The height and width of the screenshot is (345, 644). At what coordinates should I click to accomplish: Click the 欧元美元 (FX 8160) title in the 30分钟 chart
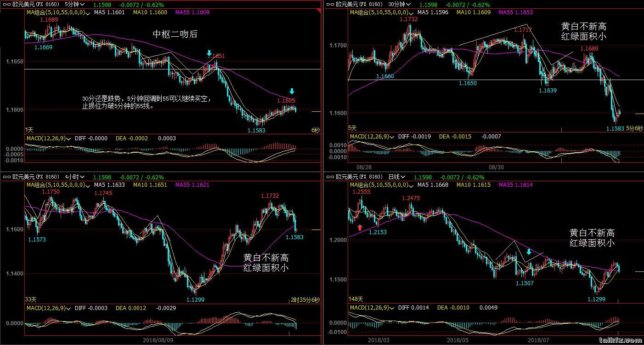pyautogui.click(x=360, y=4)
